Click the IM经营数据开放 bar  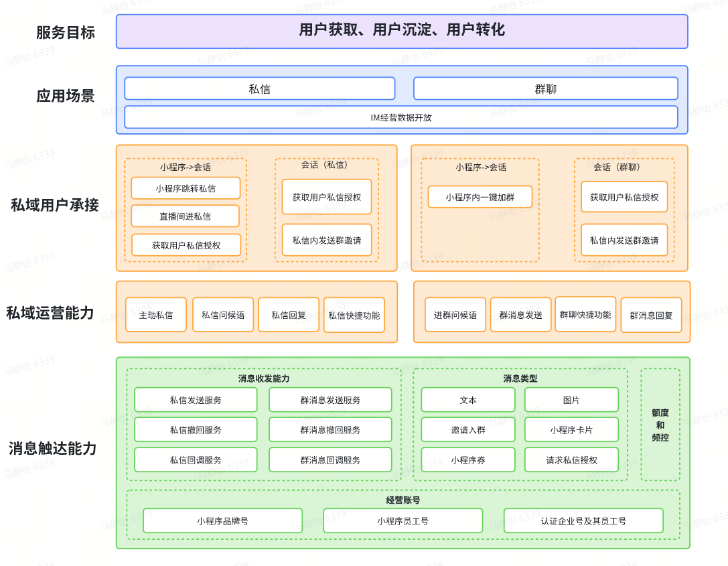[401, 117]
